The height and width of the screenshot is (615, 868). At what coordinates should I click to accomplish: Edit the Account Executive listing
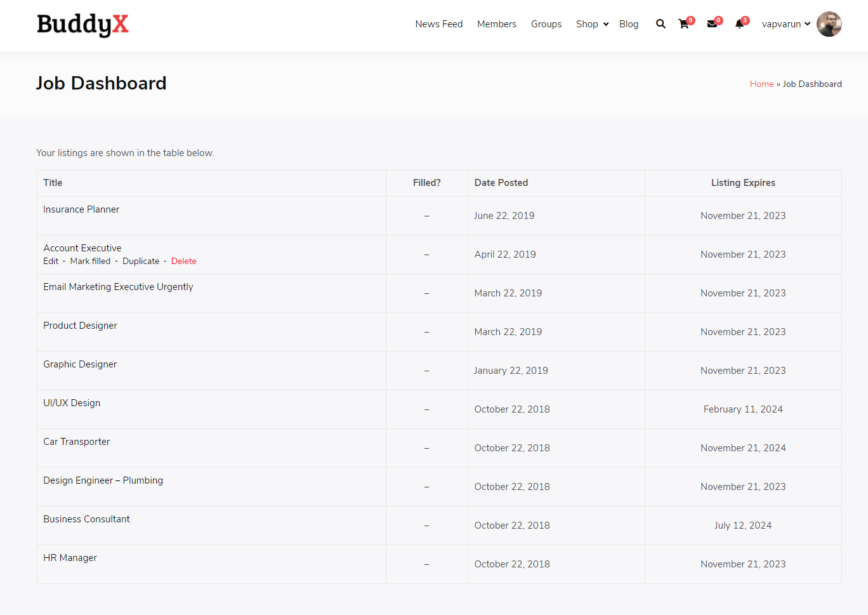[51, 261]
